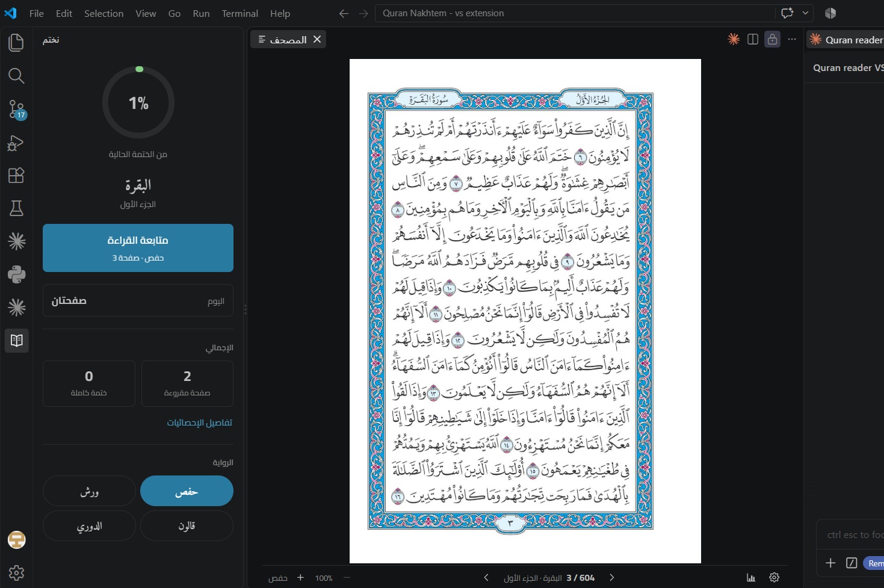Go to the next page of the mushaf
The image size is (884, 588).
(612, 577)
